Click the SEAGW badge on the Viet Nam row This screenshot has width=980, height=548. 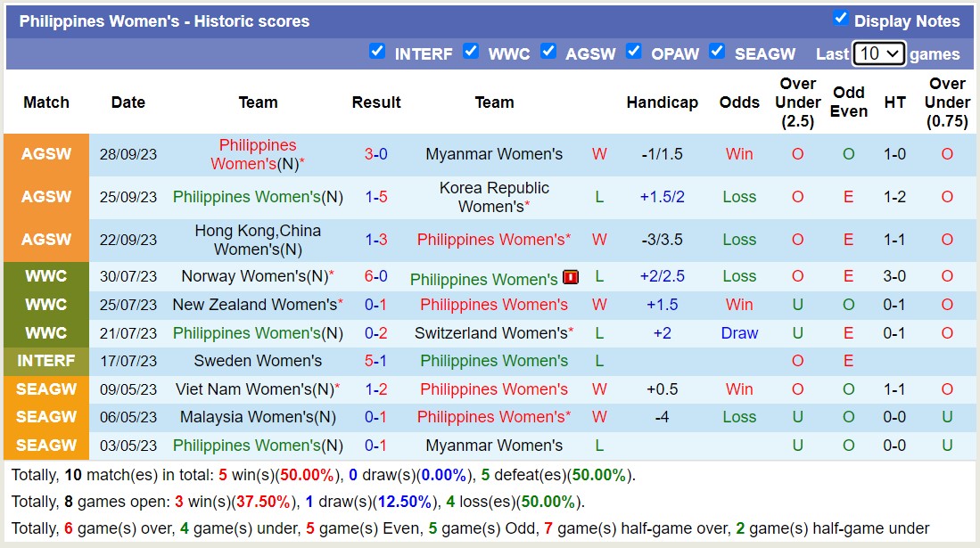click(x=45, y=389)
